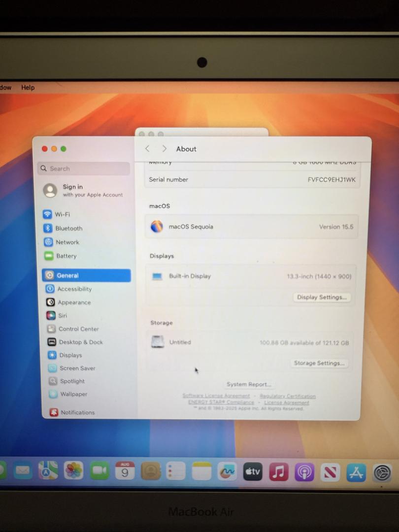The height and width of the screenshot is (532, 399).
Task: Open Control Center settings
Action: point(73,329)
